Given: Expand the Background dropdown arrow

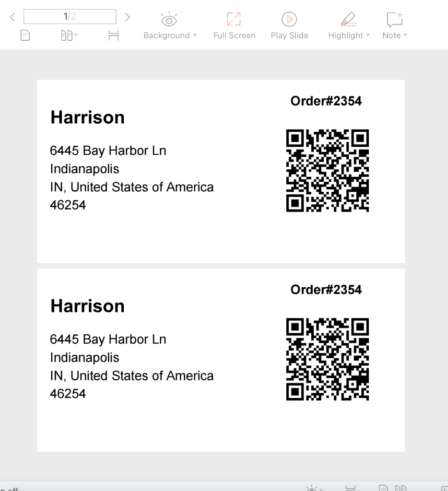Looking at the screenshot, I should (195, 35).
